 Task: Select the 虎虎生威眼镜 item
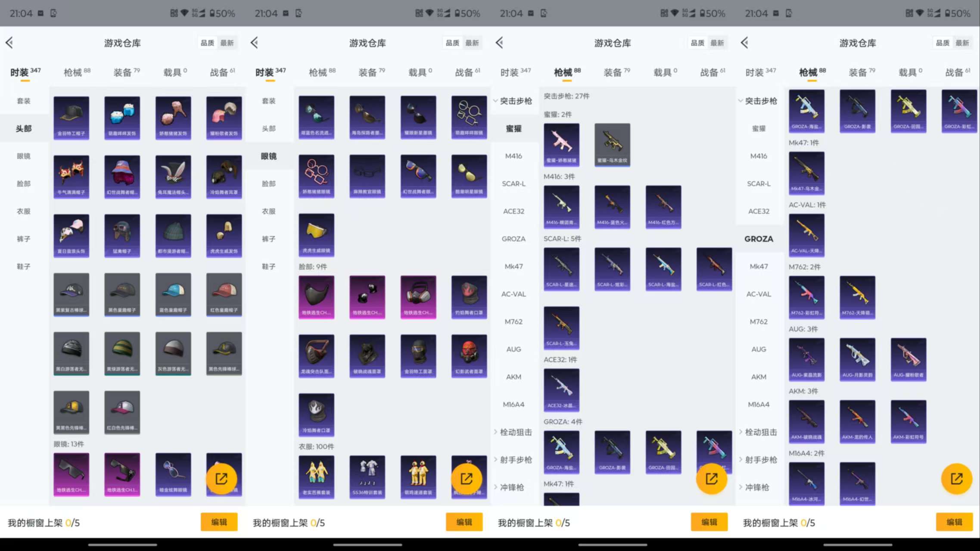tap(316, 235)
